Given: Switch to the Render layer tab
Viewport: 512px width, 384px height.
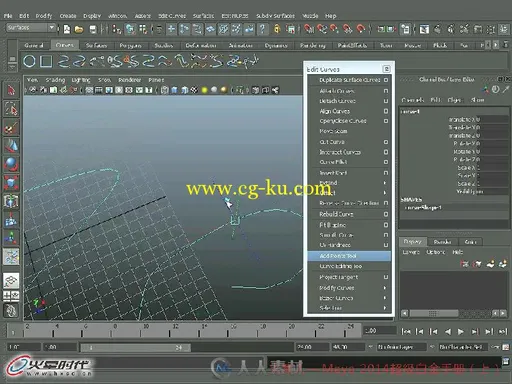Looking at the screenshot, I should coord(442,242).
